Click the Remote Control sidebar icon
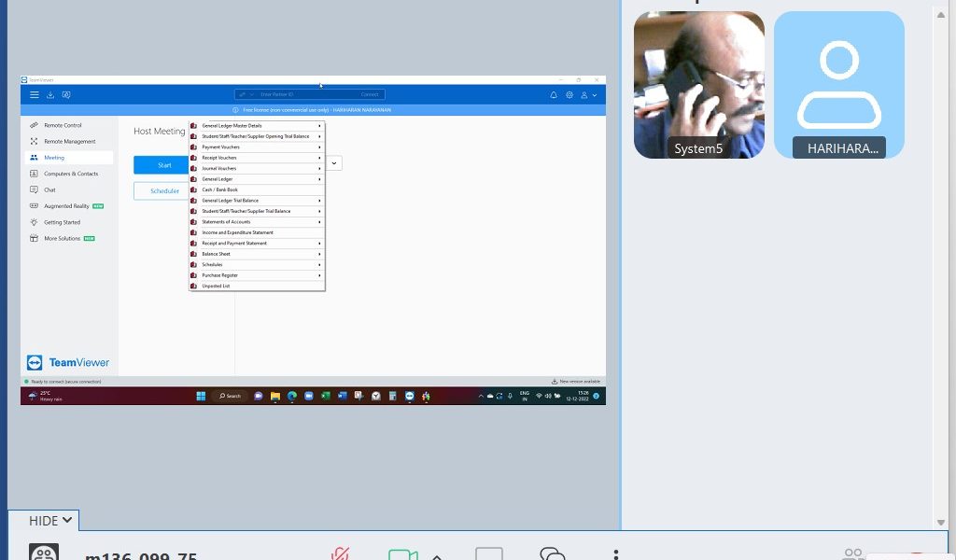The height and width of the screenshot is (560, 956). [35, 125]
